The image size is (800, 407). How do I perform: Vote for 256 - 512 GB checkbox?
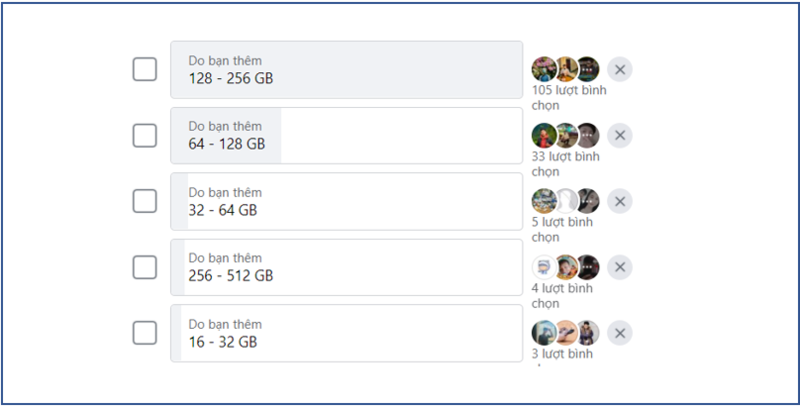click(145, 267)
